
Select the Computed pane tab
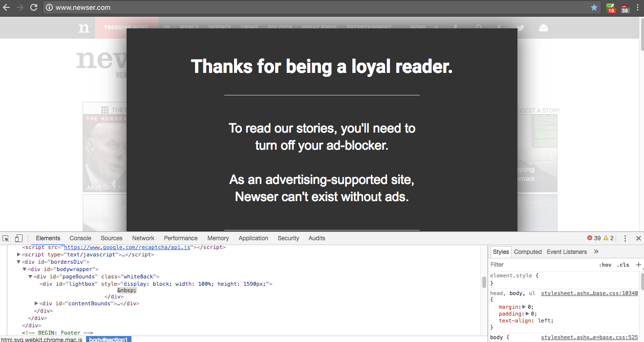coord(528,251)
